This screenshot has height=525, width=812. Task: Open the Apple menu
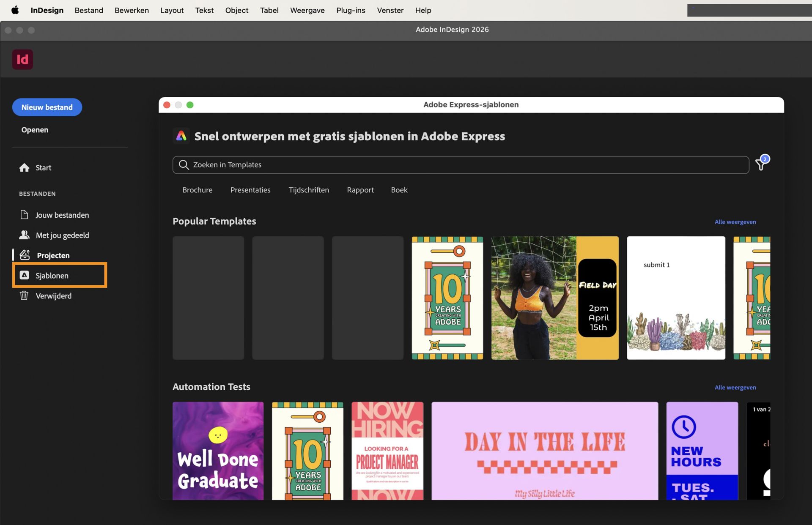(15, 10)
